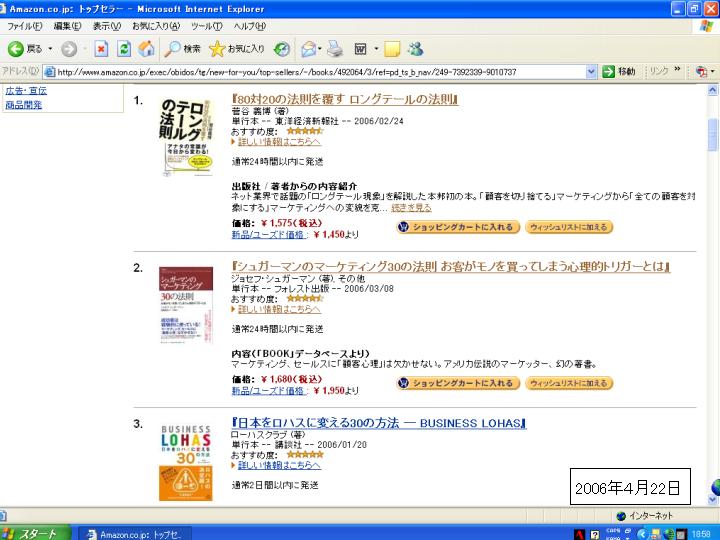The width and height of the screenshot is (720, 540).
Task: Open History with clock arrow icon
Action: [x=281, y=49]
